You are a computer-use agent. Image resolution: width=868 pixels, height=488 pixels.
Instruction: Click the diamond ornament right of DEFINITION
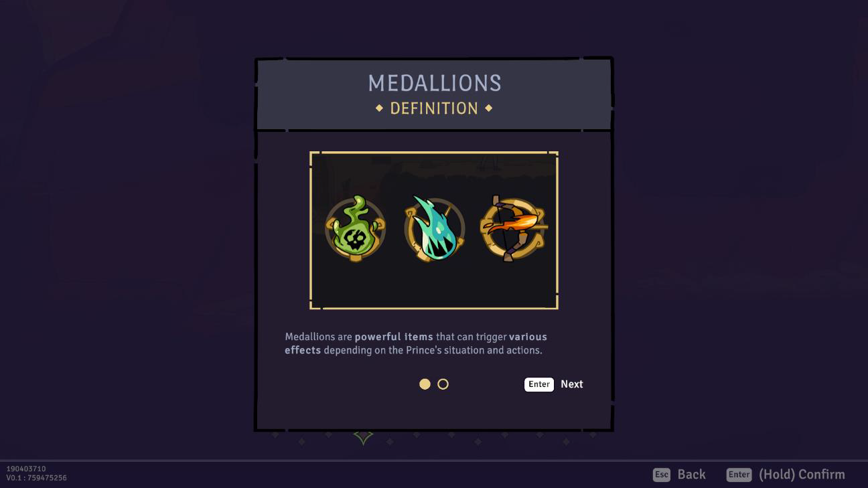click(489, 108)
